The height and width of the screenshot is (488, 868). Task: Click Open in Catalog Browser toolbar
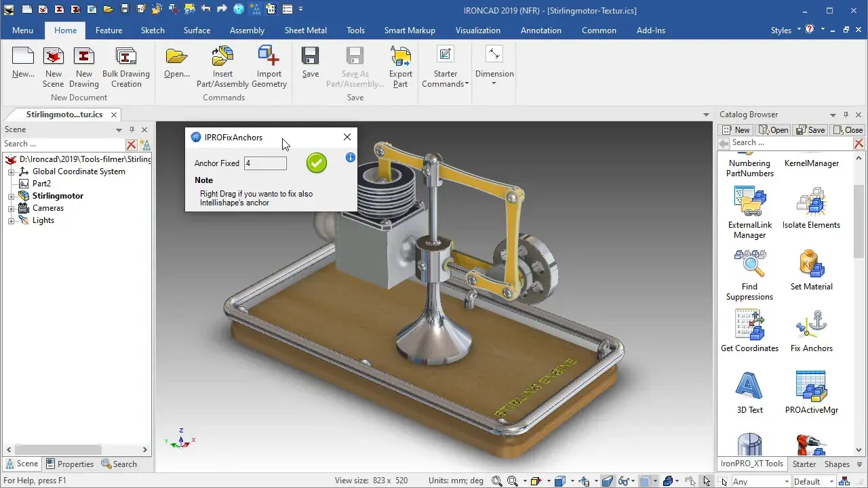click(x=773, y=130)
